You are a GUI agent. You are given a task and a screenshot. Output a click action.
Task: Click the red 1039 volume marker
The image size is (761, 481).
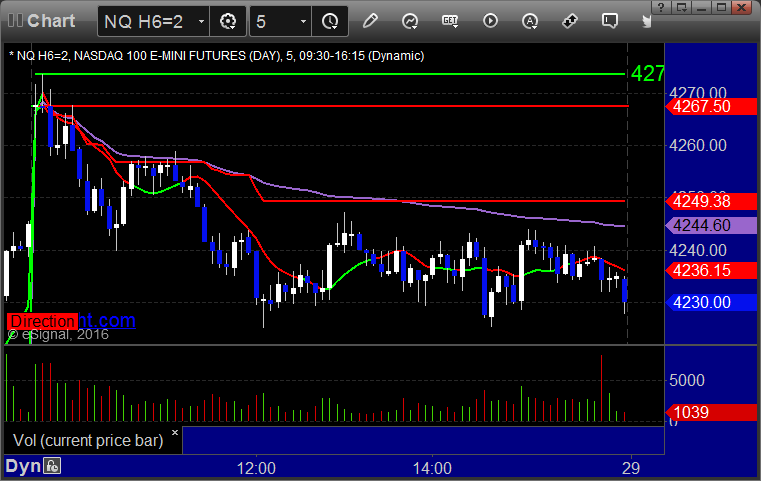click(711, 413)
